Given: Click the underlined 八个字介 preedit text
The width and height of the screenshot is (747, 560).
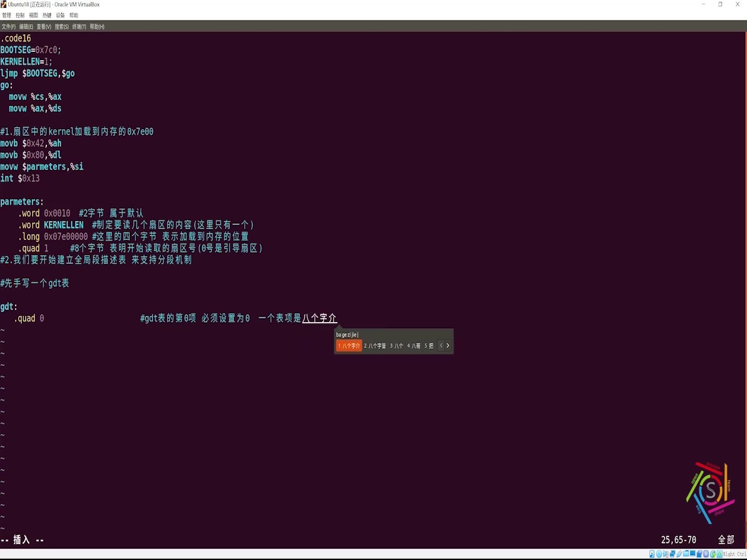Looking at the screenshot, I should pos(320,318).
